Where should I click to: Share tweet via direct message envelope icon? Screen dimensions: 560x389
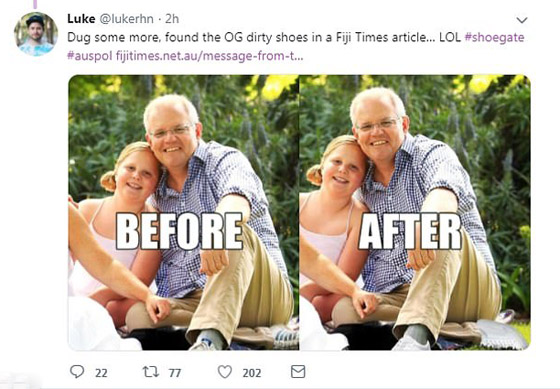coord(298,371)
